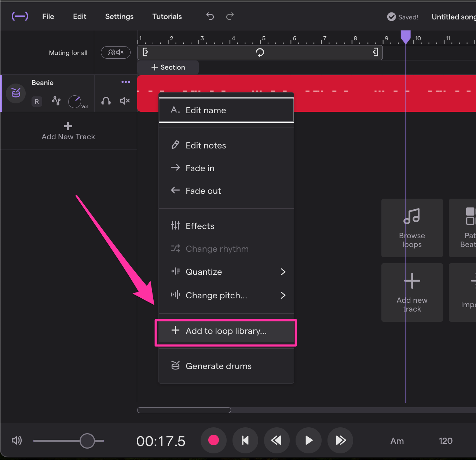
Task: Open the Beanie track options dots
Action: point(126,82)
